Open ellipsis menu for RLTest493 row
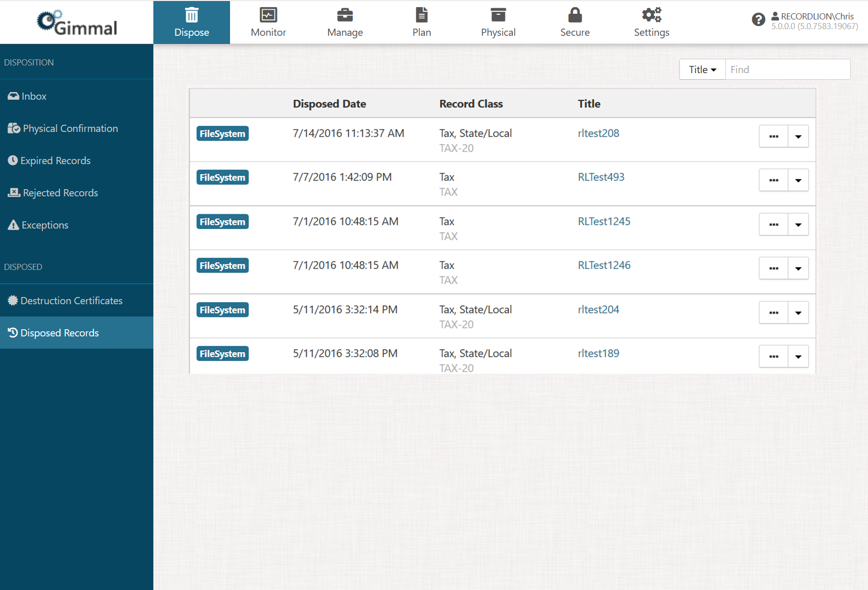Viewport: 868px width, 590px height. click(x=773, y=180)
